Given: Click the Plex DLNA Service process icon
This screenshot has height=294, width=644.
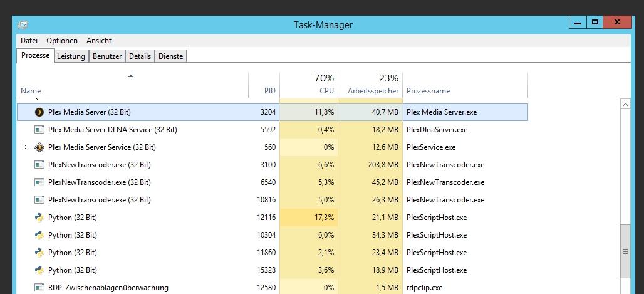Looking at the screenshot, I should point(39,130).
